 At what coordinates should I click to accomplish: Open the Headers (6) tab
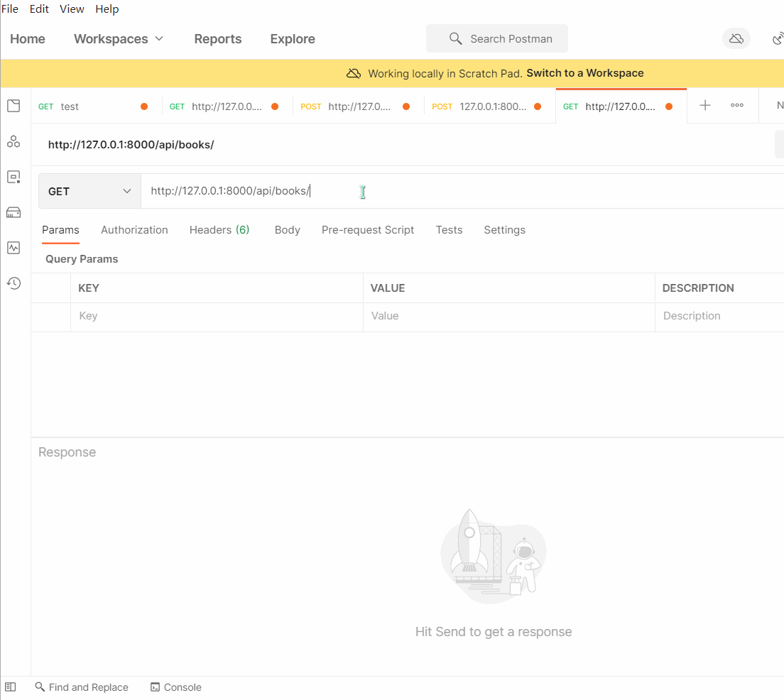tap(219, 230)
